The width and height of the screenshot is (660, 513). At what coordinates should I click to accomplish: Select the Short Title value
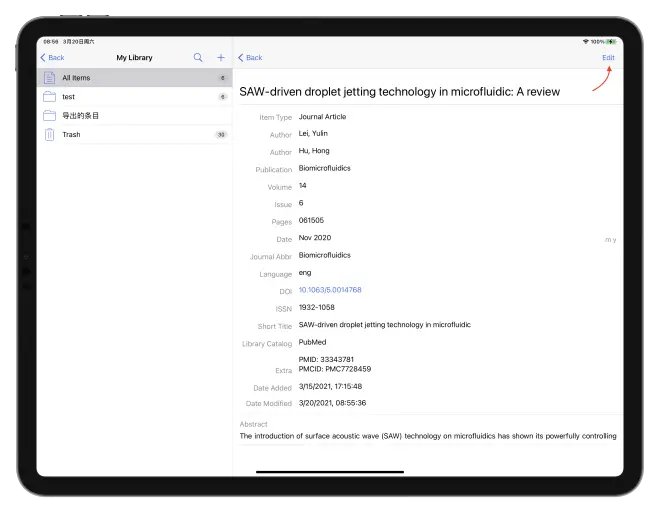pyautogui.click(x=385, y=324)
